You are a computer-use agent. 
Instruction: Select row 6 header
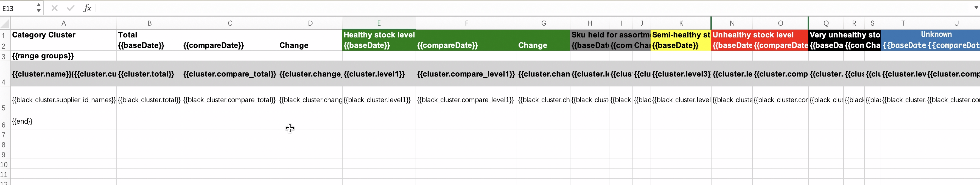tap(4, 125)
